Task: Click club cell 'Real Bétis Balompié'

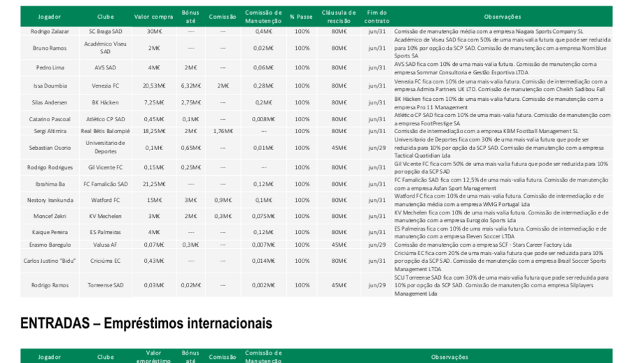Action: click(105, 131)
